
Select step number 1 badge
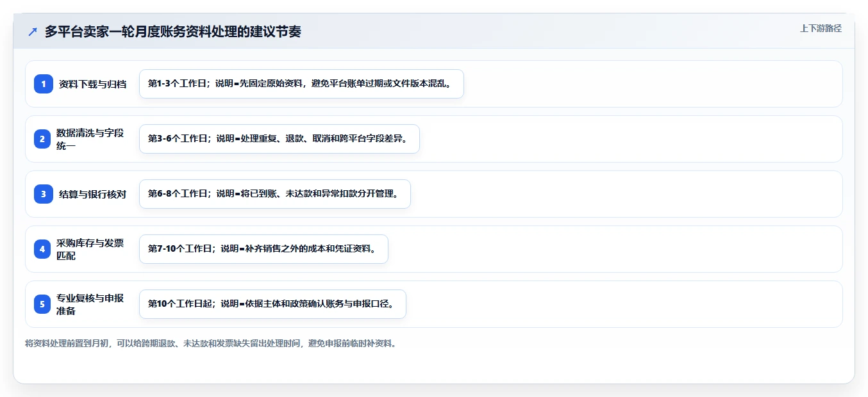click(x=44, y=84)
